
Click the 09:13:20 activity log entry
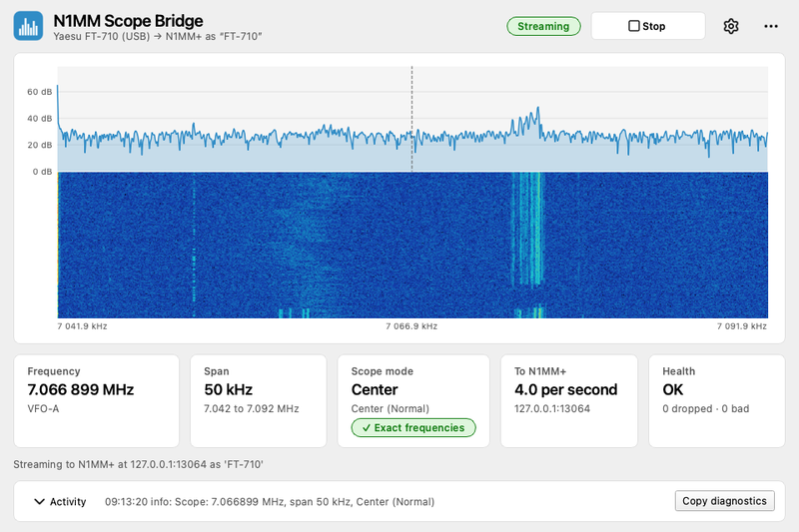270,502
